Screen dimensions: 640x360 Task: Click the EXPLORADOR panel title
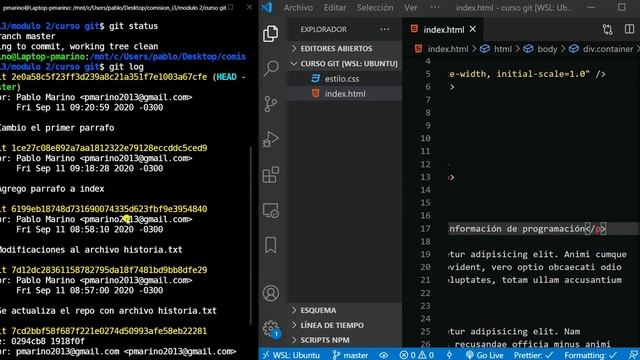(324, 29)
